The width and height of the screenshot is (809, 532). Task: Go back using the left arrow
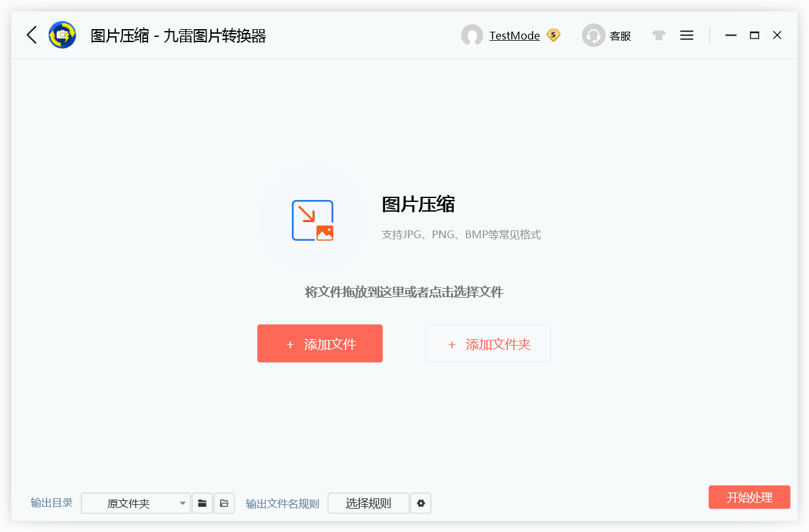pyautogui.click(x=31, y=35)
